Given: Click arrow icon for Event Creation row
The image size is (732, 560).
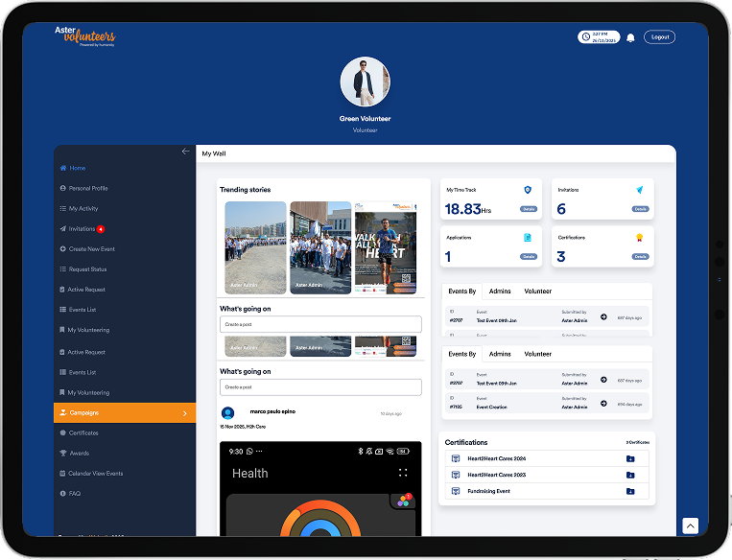Looking at the screenshot, I should click(603, 404).
